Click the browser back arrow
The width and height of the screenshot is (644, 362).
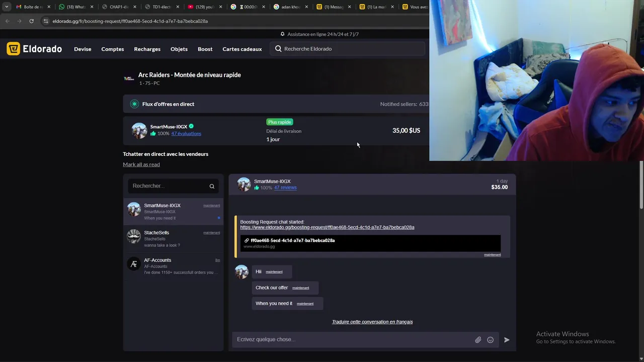tap(7, 21)
